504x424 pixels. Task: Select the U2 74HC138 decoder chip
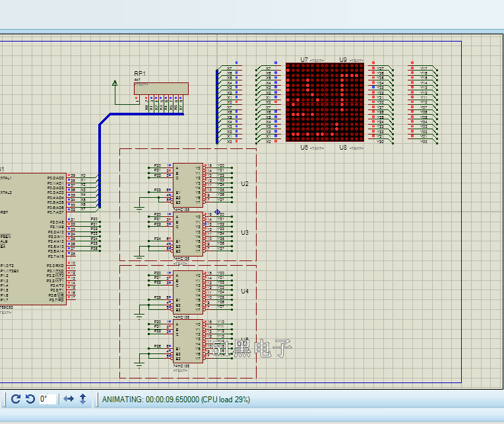(188, 185)
